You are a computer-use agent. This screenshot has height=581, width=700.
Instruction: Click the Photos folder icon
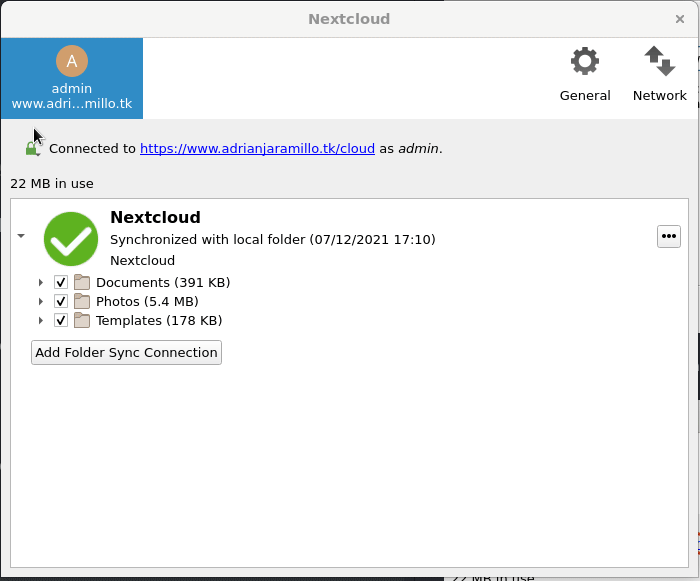coord(82,301)
